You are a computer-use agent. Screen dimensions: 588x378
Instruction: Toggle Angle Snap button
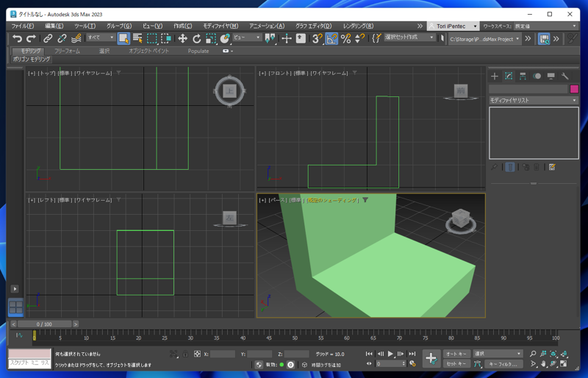331,38
